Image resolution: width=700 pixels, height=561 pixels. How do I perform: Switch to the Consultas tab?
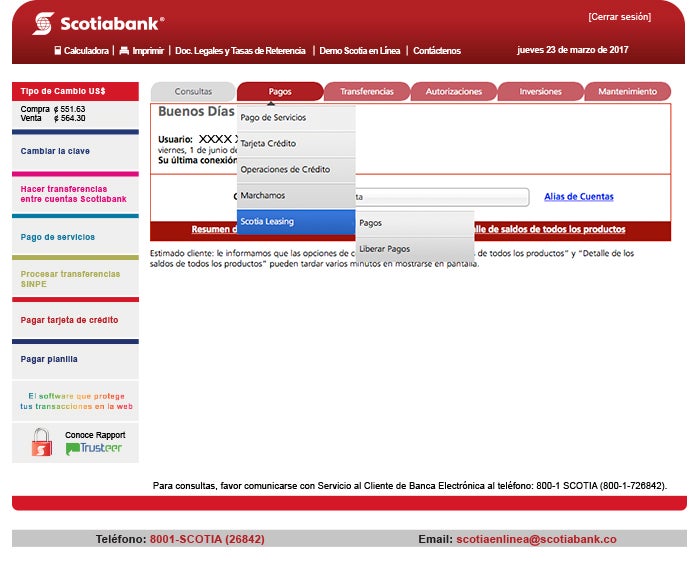193,92
